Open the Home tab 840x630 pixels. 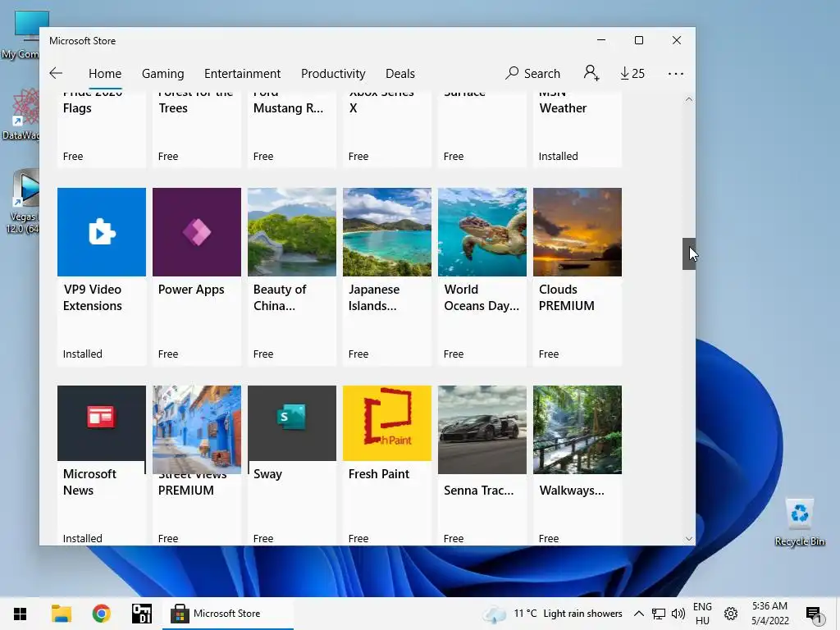pos(105,73)
